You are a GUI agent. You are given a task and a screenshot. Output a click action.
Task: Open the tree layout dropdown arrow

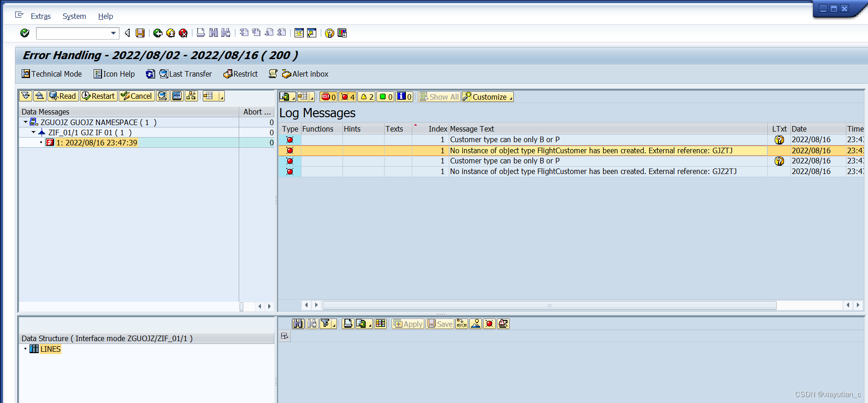222,96
